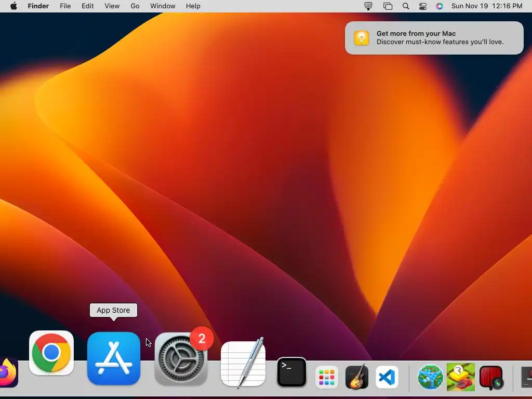532x399 pixels.
Task: Click the red 2 badge on System Settings
Action: pyautogui.click(x=202, y=338)
